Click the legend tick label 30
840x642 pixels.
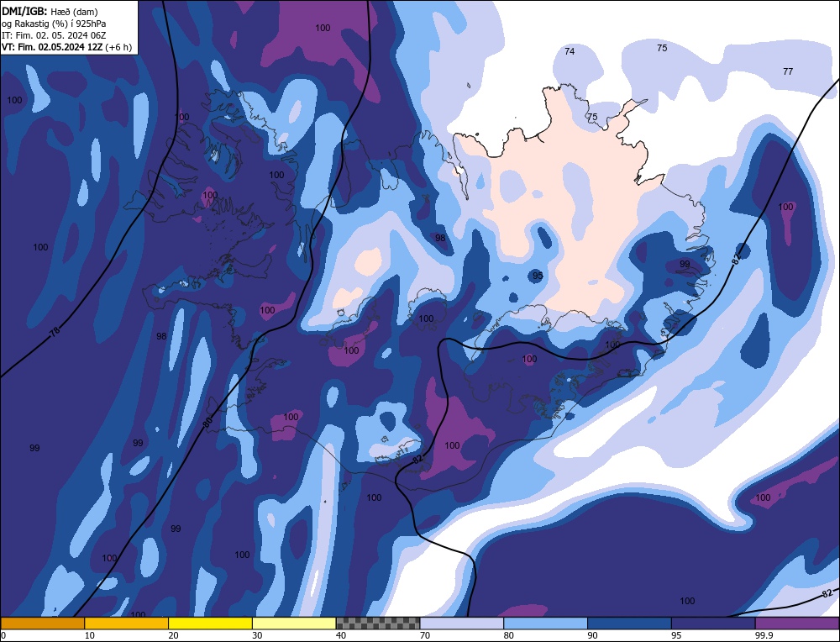pyautogui.click(x=257, y=635)
